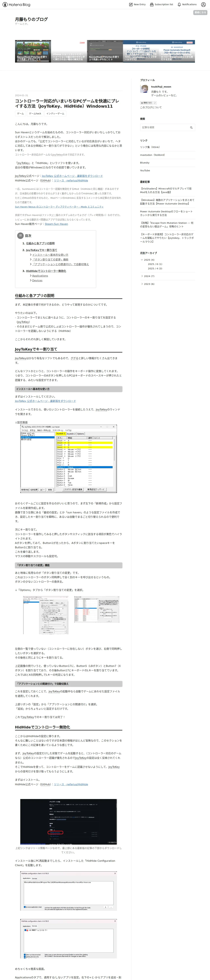Open archive month 2025 / 4 (3)
The width and height of the screenshot is (210, 980).
point(155,269)
